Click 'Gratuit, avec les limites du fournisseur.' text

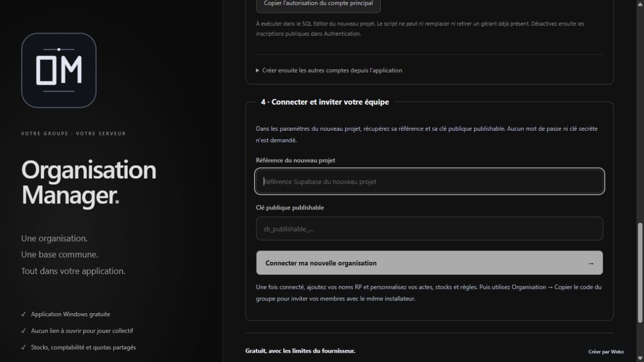tap(300, 351)
